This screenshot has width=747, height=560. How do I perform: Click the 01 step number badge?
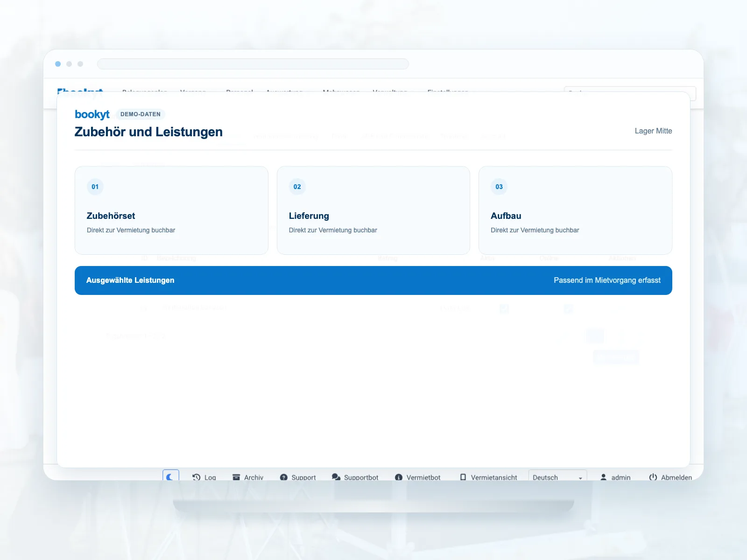(95, 187)
